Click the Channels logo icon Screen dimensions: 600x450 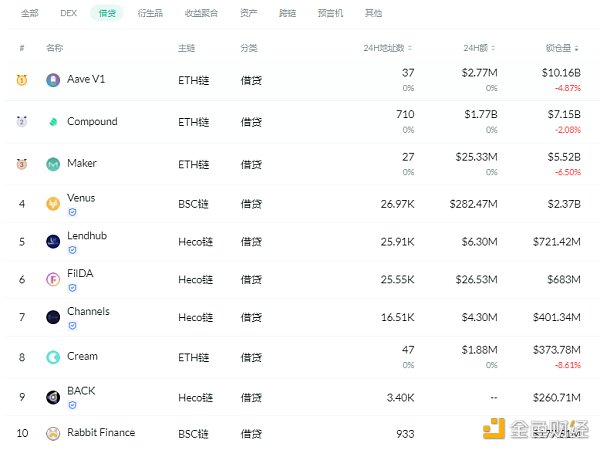click(53, 317)
